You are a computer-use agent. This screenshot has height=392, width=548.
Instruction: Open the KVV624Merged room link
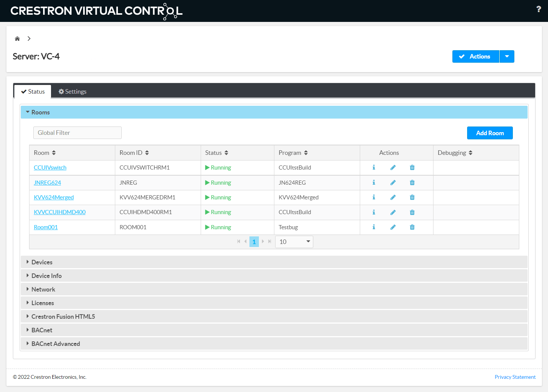tap(54, 198)
